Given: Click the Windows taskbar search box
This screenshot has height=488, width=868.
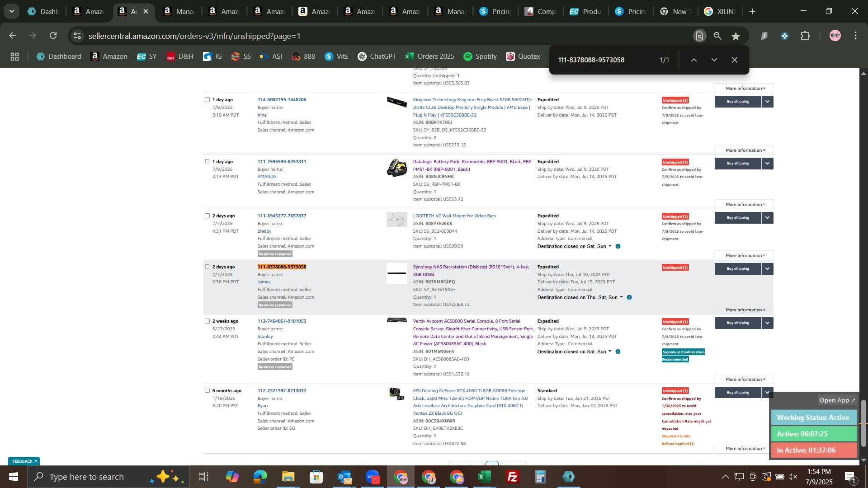Looking at the screenshot, I should [x=108, y=477].
